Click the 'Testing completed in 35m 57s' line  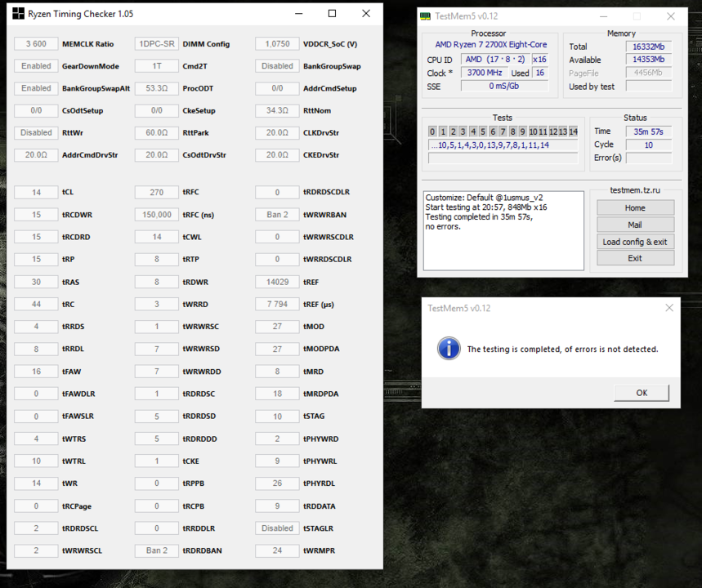(x=479, y=216)
